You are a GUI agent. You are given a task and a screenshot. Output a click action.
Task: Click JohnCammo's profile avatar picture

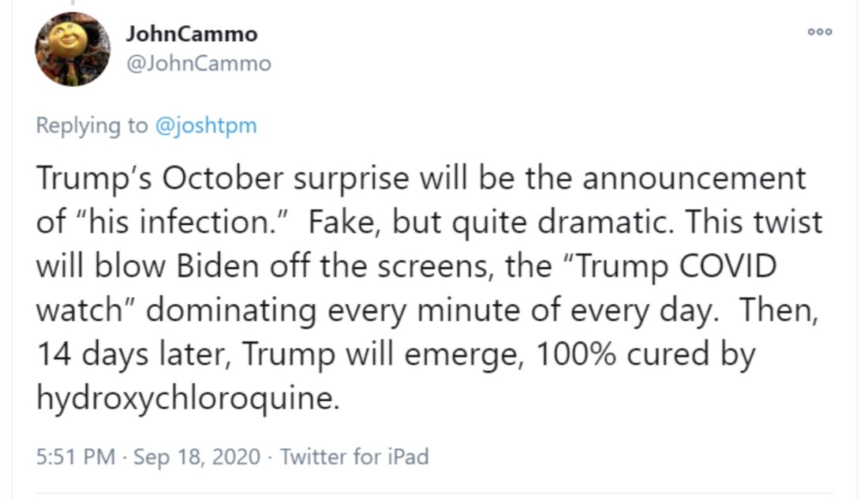click(73, 49)
